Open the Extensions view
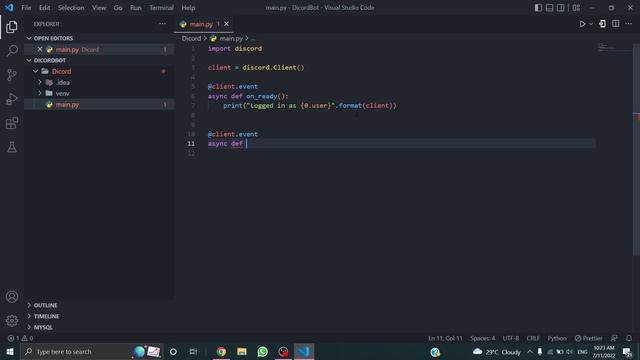Viewport: 640px width, 360px height. click(x=12, y=123)
